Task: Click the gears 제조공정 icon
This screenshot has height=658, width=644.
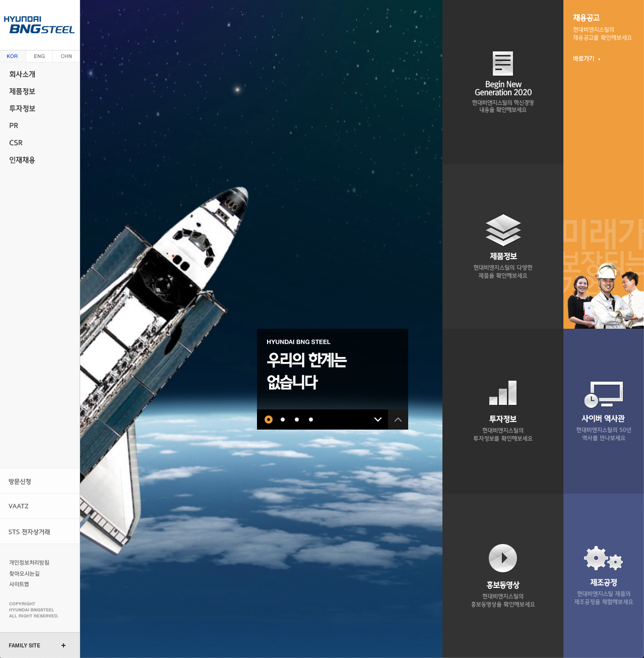Action: pos(603,558)
